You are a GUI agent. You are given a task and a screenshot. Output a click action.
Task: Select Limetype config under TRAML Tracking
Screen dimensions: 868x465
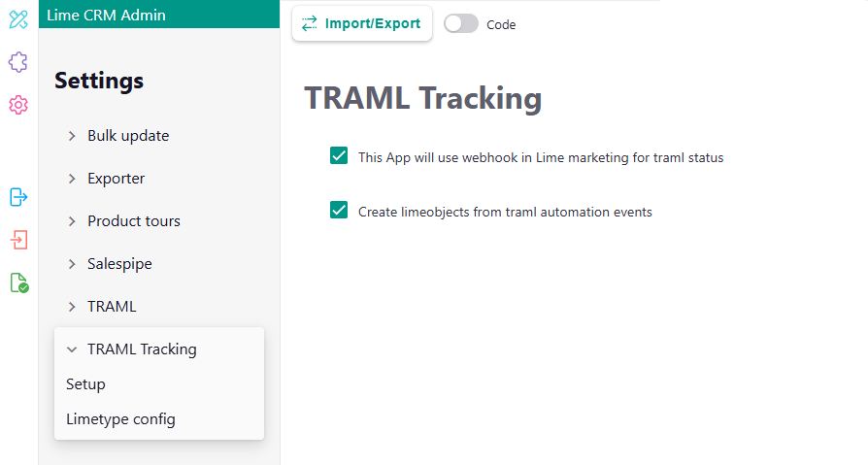click(120, 419)
